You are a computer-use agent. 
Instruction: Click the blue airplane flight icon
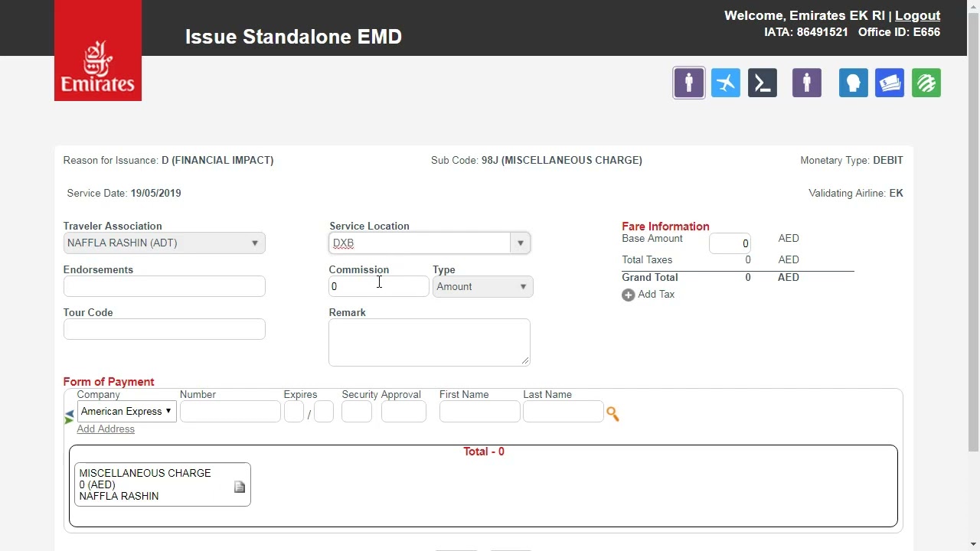tap(725, 83)
